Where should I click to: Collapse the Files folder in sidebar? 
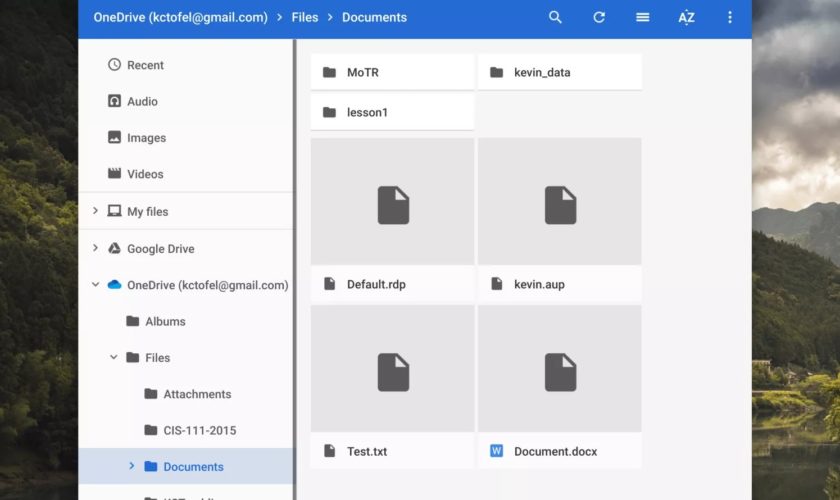[114, 357]
